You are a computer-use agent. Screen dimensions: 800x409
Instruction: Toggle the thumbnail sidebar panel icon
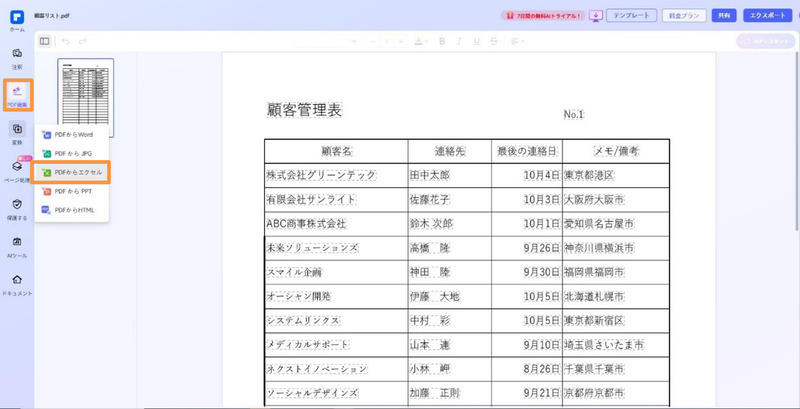point(44,41)
